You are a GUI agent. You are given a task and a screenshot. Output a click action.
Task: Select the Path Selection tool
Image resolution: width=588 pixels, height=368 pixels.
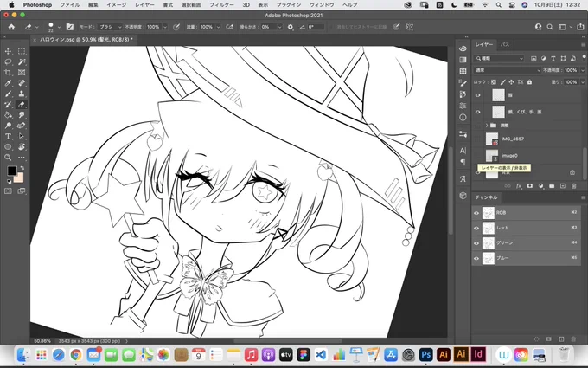[22, 136]
